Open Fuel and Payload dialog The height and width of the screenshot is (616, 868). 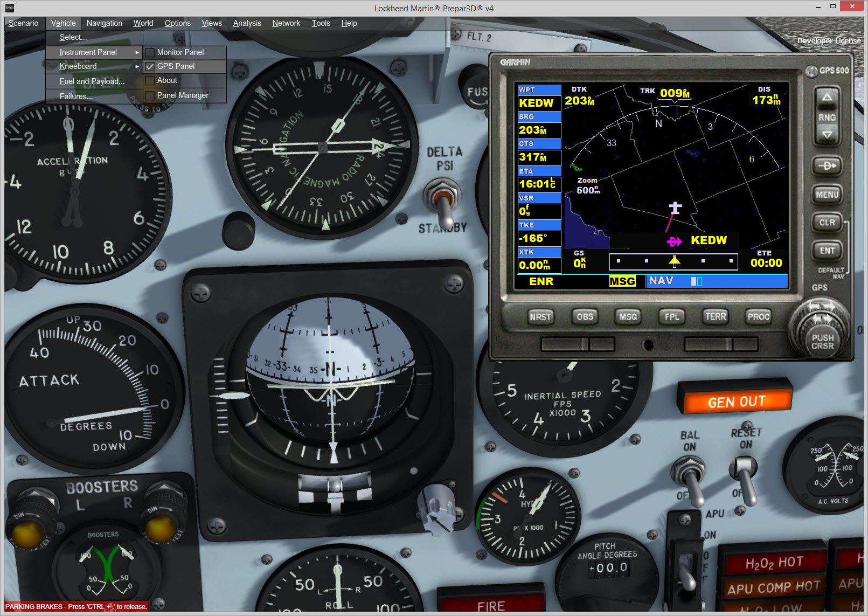(x=94, y=81)
